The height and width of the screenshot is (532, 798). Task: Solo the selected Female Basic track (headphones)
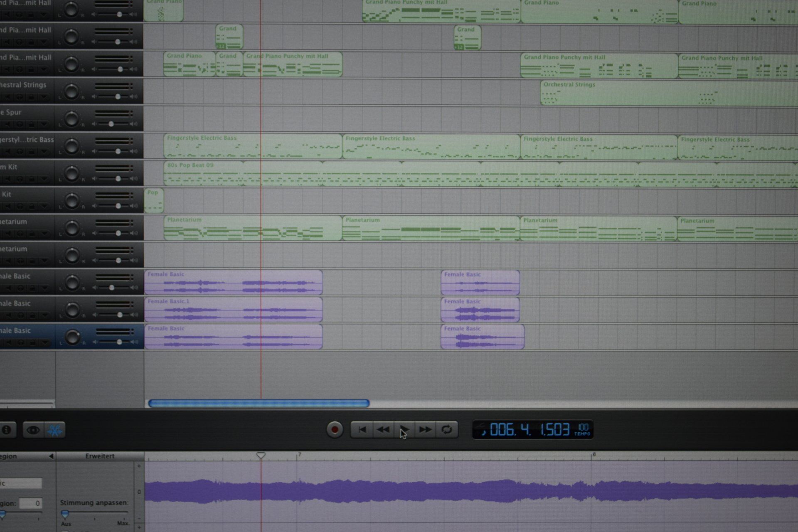point(20,343)
